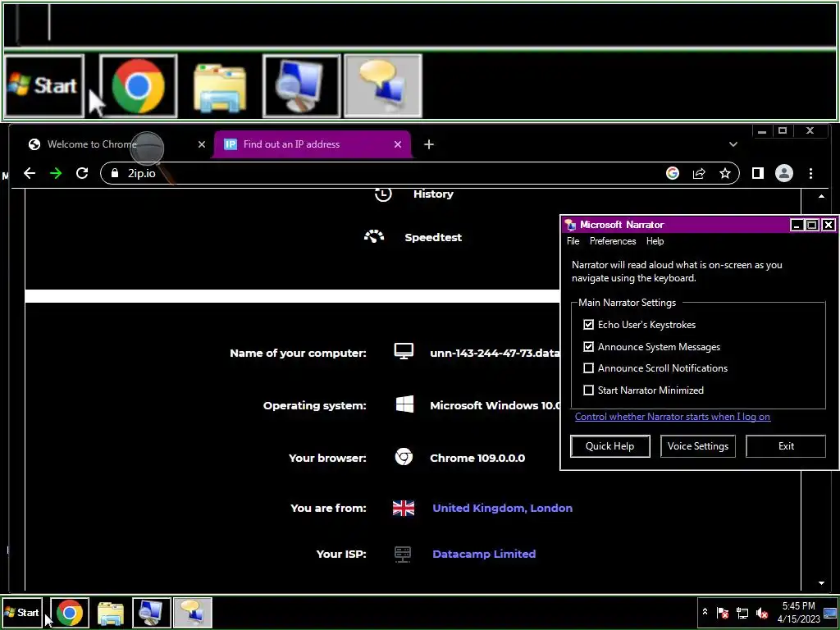Close the Find out an IP address tab

click(398, 144)
